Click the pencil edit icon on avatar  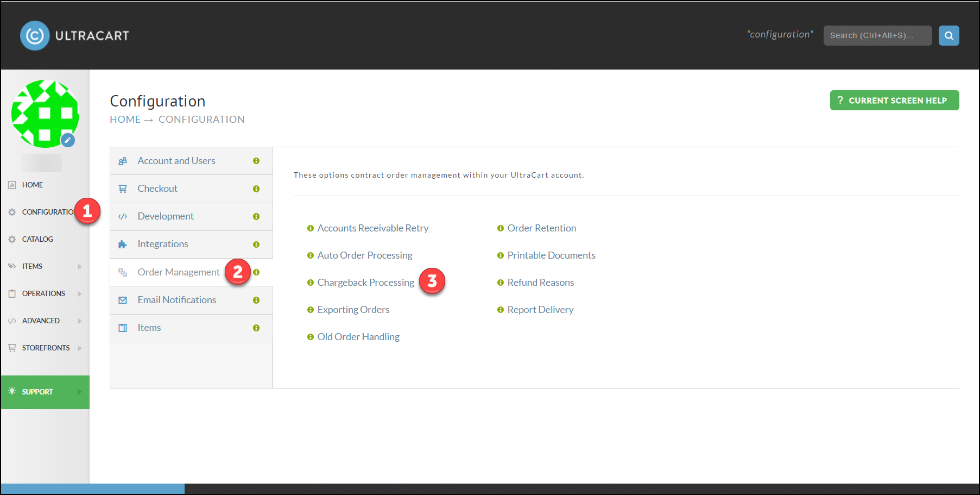point(67,140)
